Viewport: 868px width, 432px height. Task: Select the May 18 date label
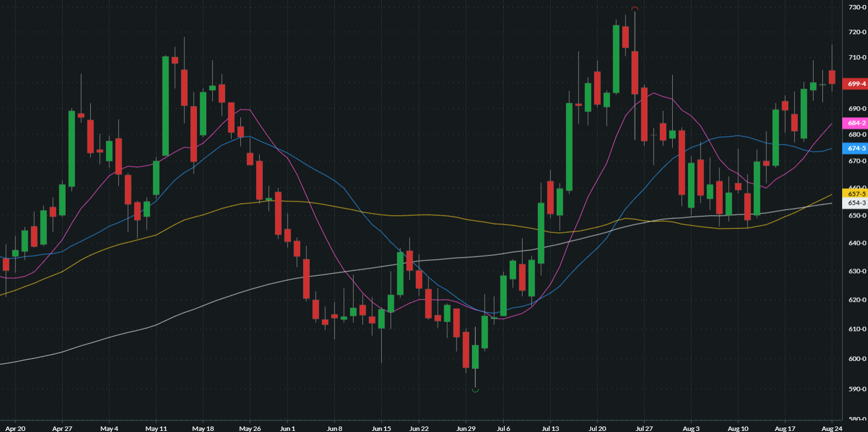pyautogui.click(x=203, y=428)
